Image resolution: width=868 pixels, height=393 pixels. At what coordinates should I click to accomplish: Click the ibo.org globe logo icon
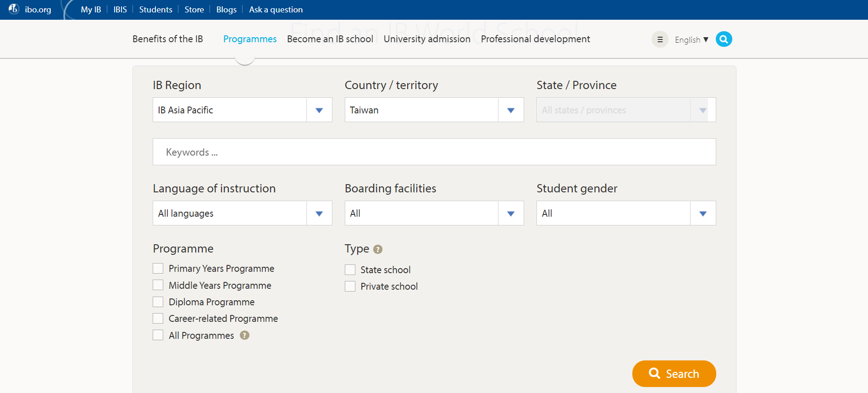pyautogui.click(x=14, y=9)
